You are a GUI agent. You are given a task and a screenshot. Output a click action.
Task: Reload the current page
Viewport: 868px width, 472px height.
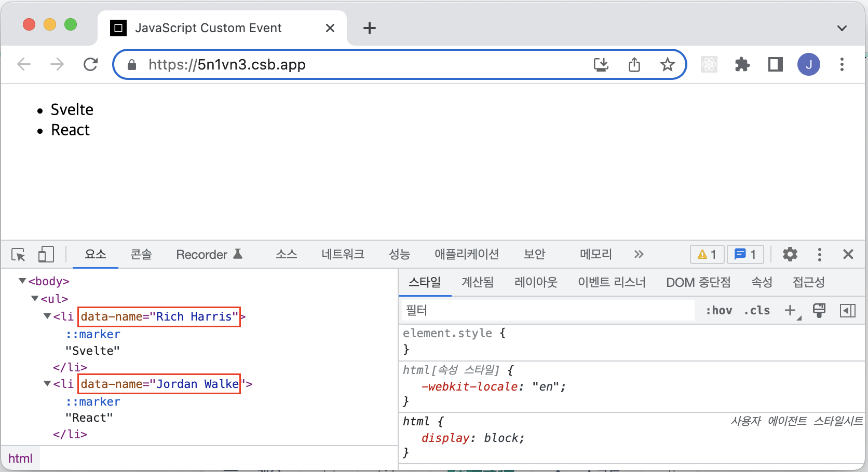91,64
